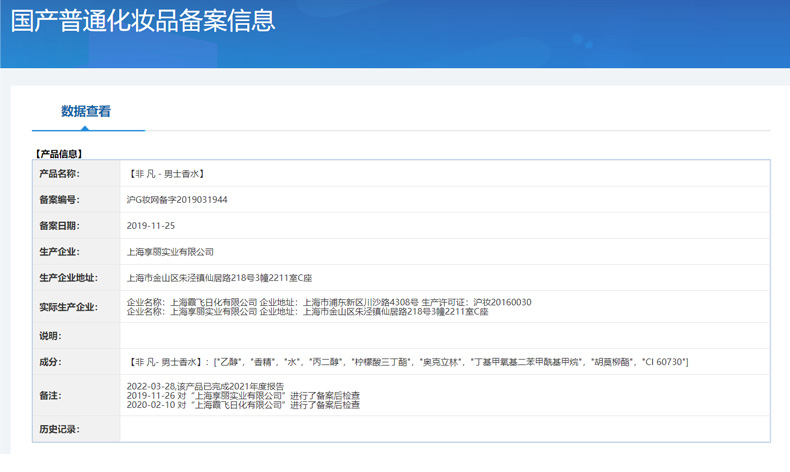Image resolution: width=790 pixels, height=472 pixels.
Task: Click the 备注 label
Action: [x=50, y=395]
